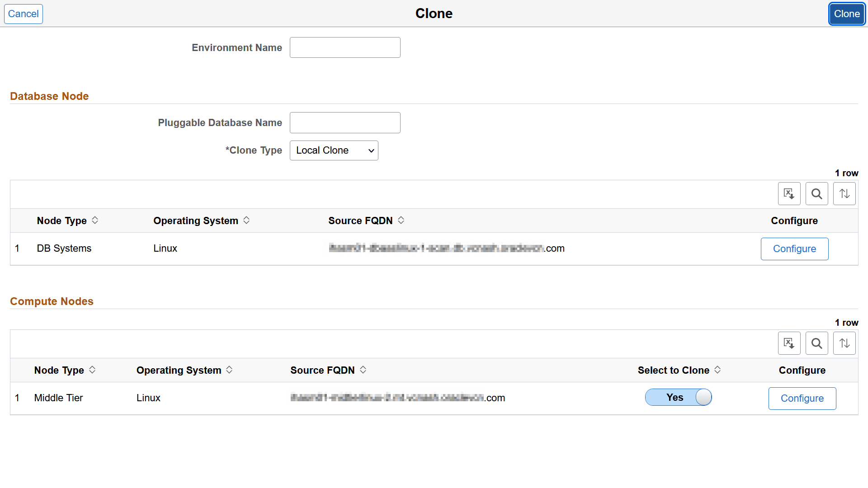Viewport: 868px width, 488px height.
Task: Sort the Configure column header in Database Node
Action: tap(794, 221)
